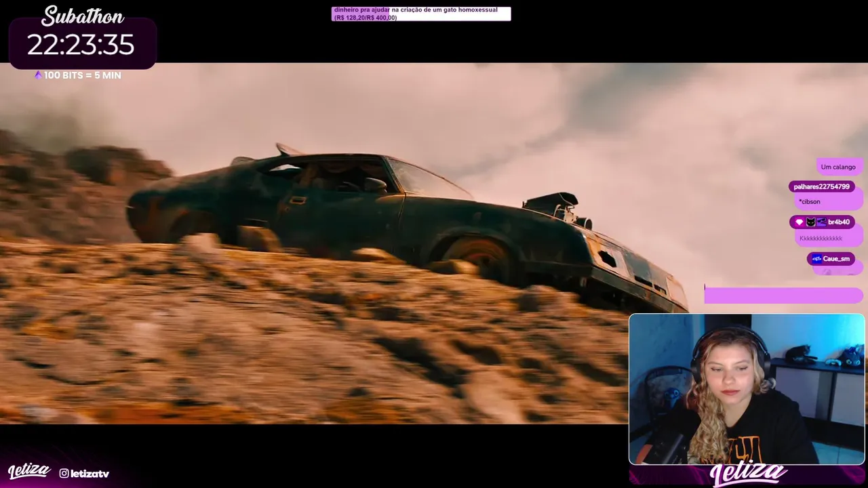The height and width of the screenshot is (488, 868).
Task: Click the Subathon countdown timer 22:23:35
Action: (x=81, y=45)
